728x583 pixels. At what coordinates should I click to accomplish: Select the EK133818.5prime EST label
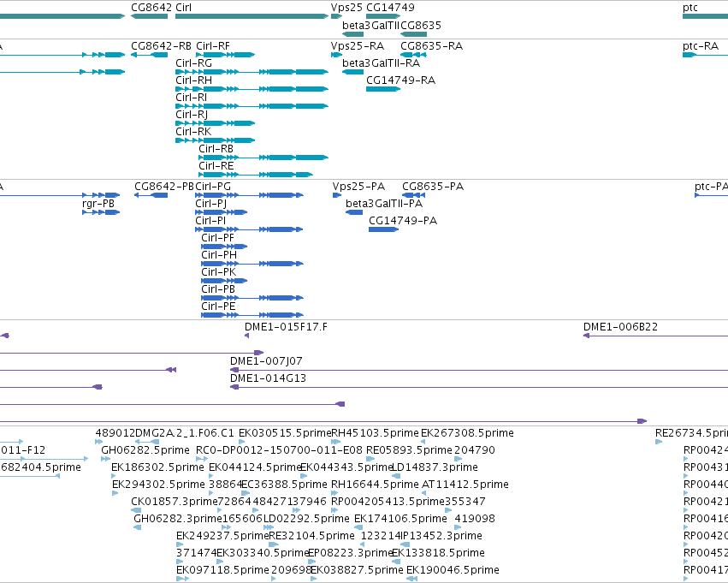pyautogui.click(x=438, y=554)
